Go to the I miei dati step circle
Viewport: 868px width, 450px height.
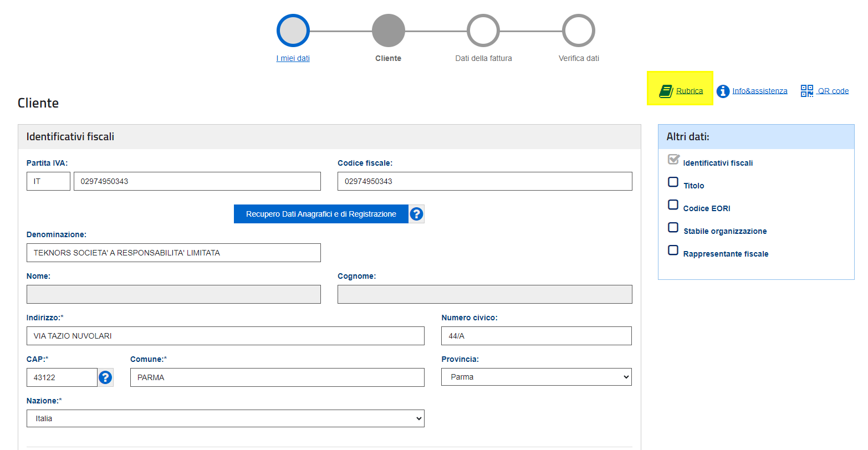293,30
